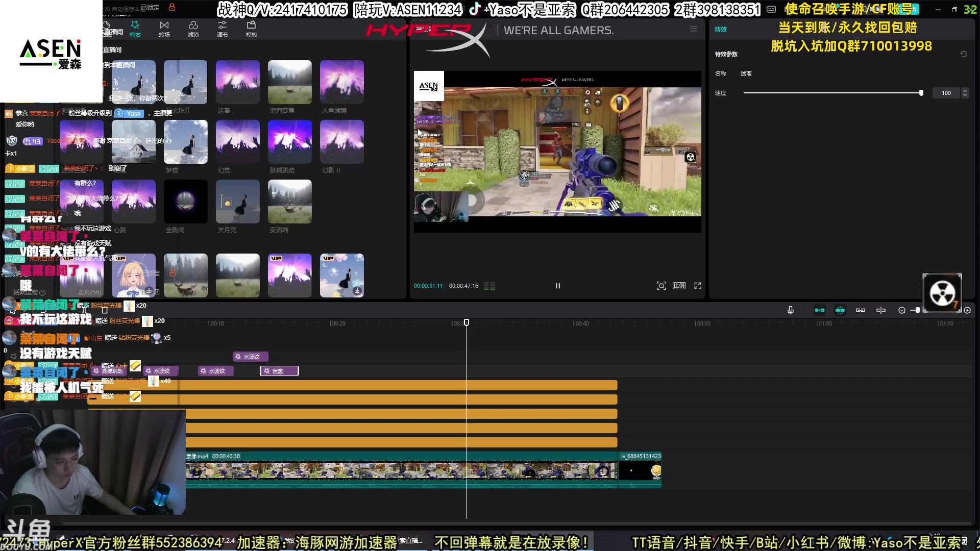This screenshot has width=980, height=551.
Task: Adjust the 速度 speed slider handle
Action: 921,93
